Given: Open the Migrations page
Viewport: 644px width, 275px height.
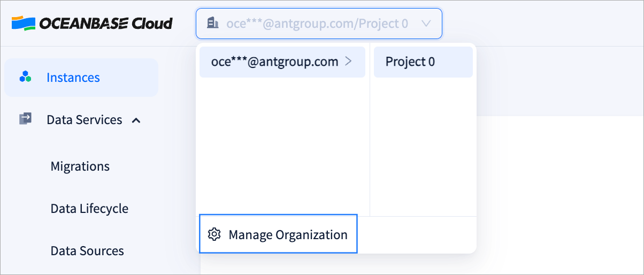Looking at the screenshot, I should pos(80,166).
